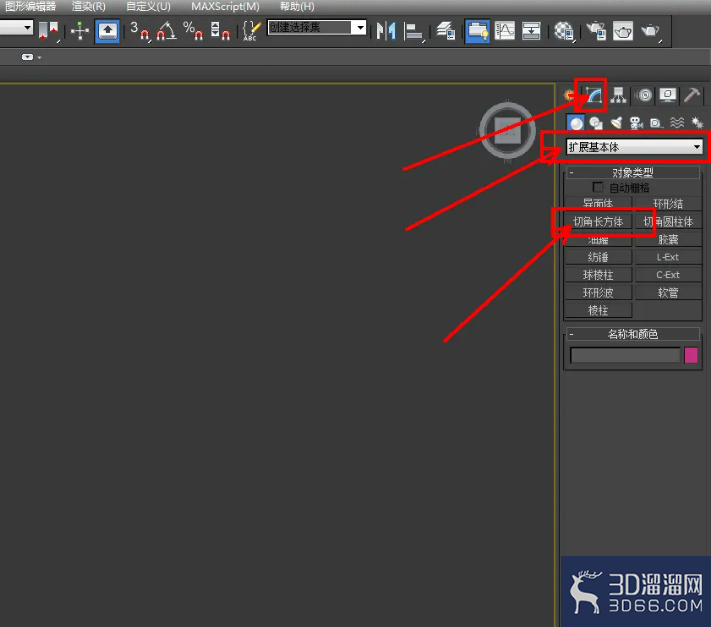Screen dimensions: 711x627
Task: Click the L-Ext button
Action: pyautogui.click(x=668, y=257)
